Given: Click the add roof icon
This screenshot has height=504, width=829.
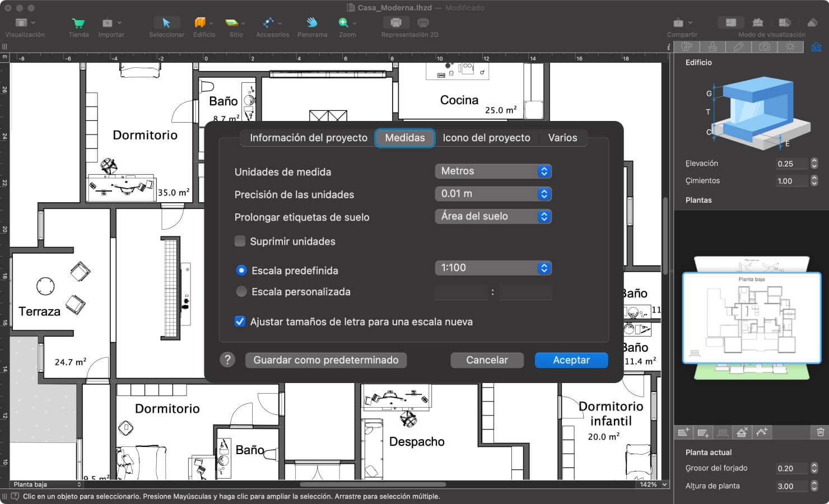Looking at the screenshot, I should tap(762, 432).
